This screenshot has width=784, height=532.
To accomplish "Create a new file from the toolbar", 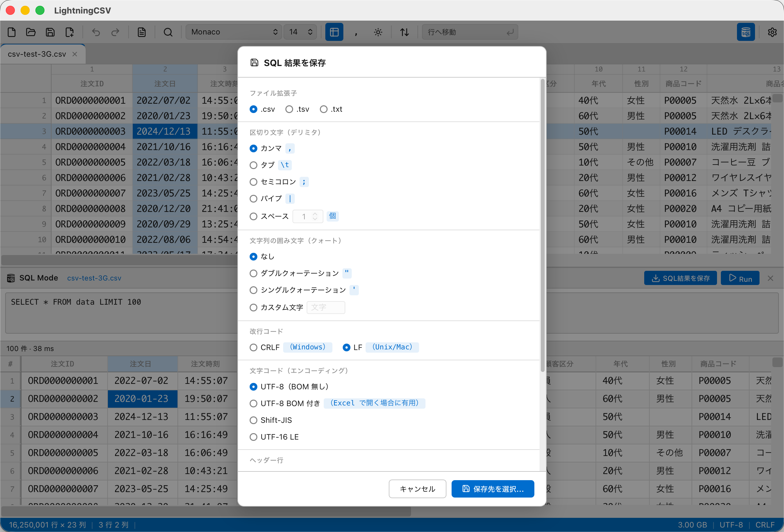I will pos(12,32).
